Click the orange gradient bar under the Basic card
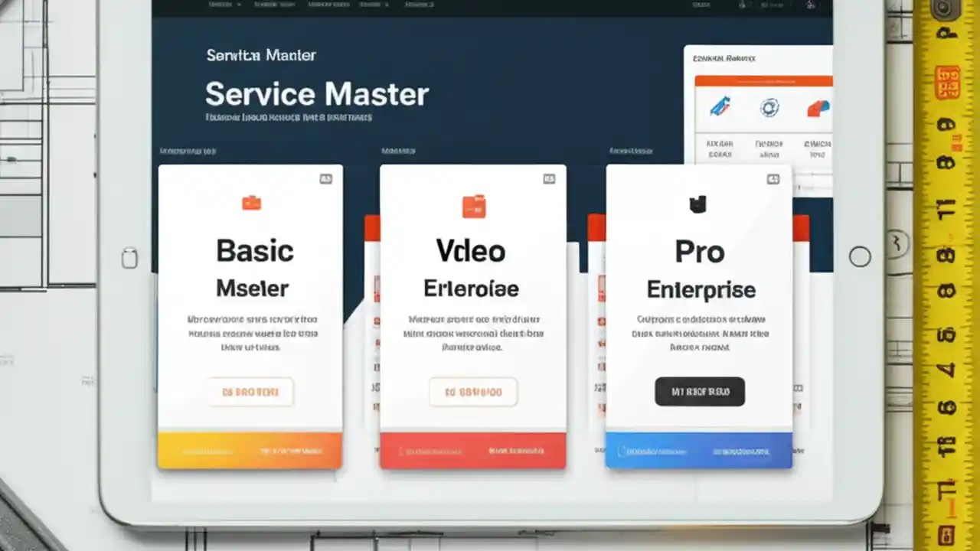Viewport: 980px width, 551px height. click(250, 450)
